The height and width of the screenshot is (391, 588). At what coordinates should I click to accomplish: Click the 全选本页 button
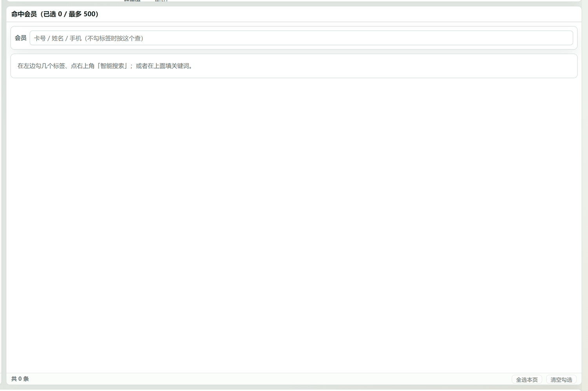(x=526, y=379)
